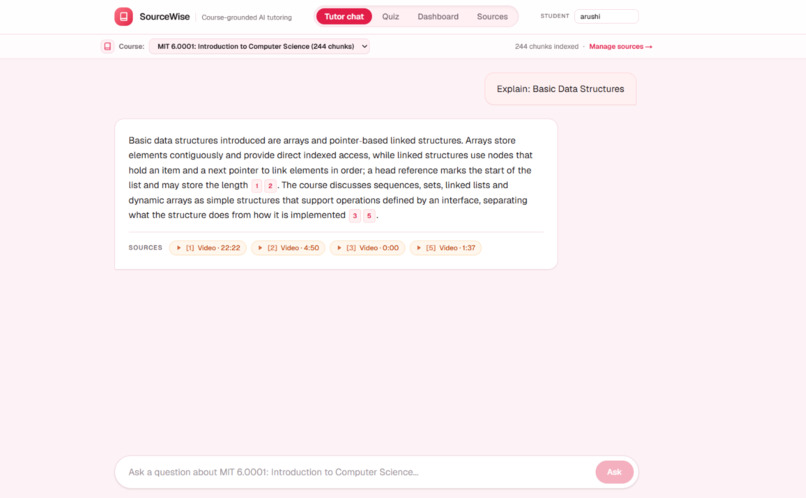
Task: Click the 'Course-grounded AI tutoring' tagline
Action: (x=246, y=17)
